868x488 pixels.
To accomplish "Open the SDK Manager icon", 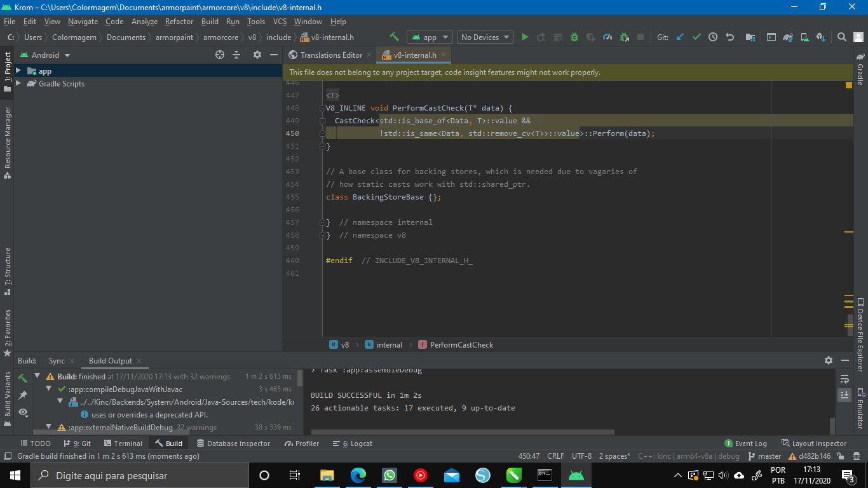I will click(821, 37).
